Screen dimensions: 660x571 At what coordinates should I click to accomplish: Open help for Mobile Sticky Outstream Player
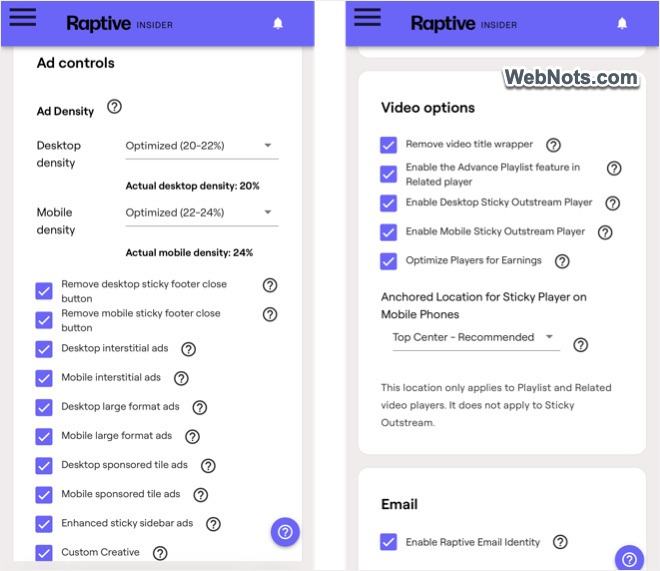(605, 232)
